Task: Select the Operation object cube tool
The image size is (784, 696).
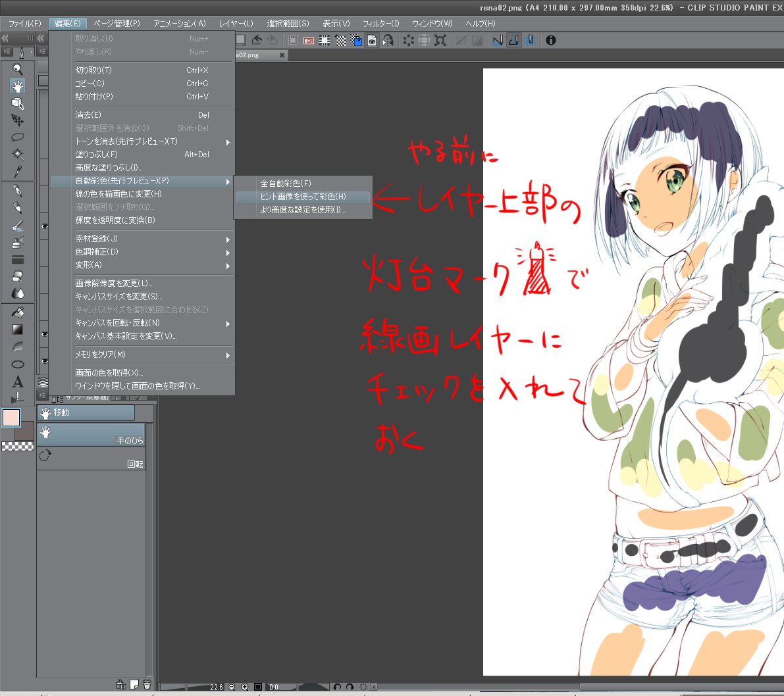Action: click(18, 103)
